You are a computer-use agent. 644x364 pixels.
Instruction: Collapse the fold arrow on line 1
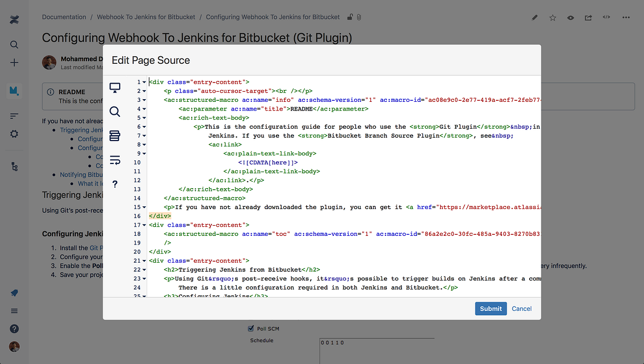pos(143,81)
